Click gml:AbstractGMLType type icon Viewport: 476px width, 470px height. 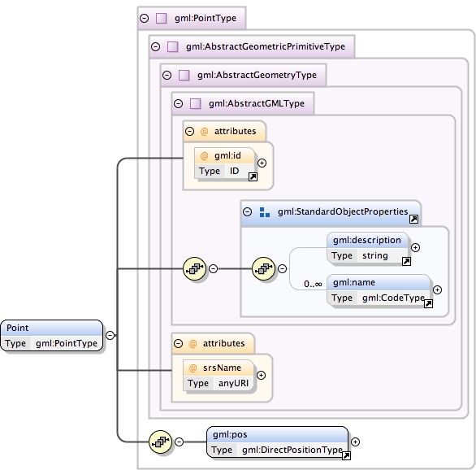coord(195,103)
